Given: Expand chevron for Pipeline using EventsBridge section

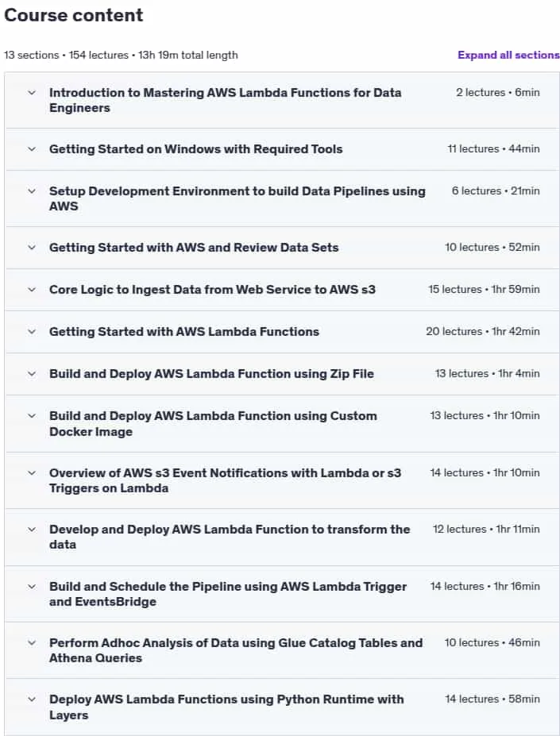Looking at the screenshot, I should coord(32,587).
